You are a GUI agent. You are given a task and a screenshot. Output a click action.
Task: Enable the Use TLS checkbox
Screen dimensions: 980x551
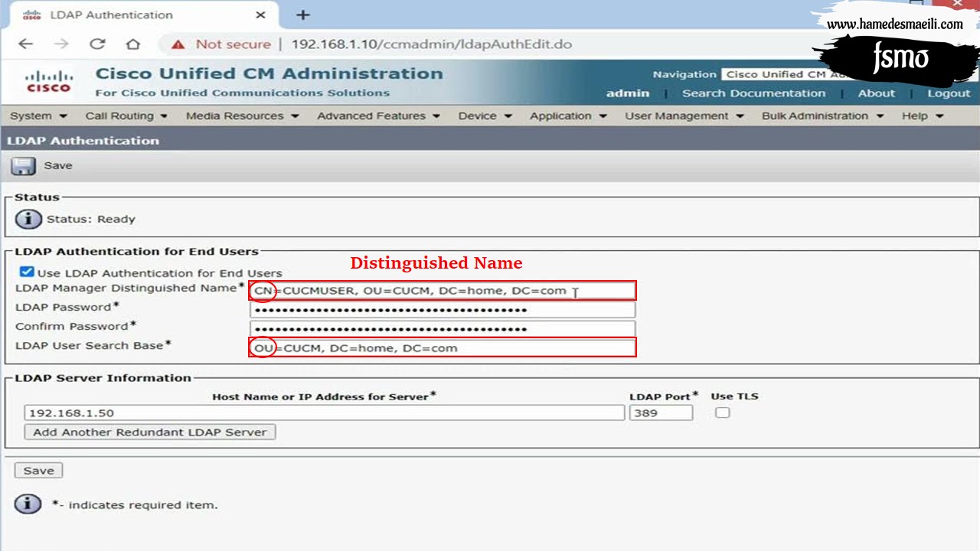pyautogui.click(x=722, y=412)
